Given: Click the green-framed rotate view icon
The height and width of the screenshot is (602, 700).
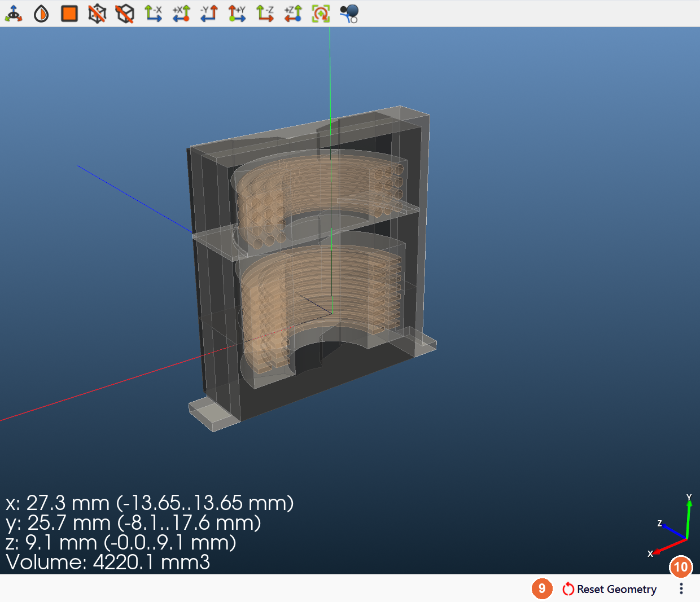Looking at the screenshot, I should coord(321,14).
